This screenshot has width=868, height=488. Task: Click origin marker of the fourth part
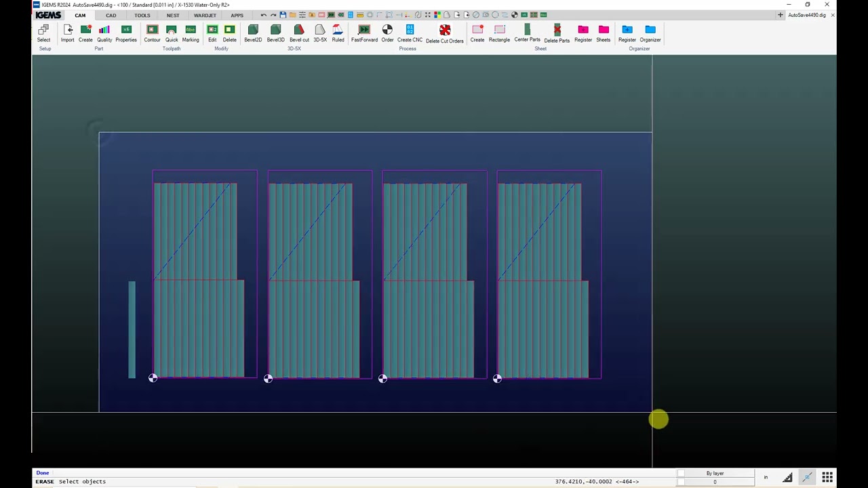pos(497,379)
